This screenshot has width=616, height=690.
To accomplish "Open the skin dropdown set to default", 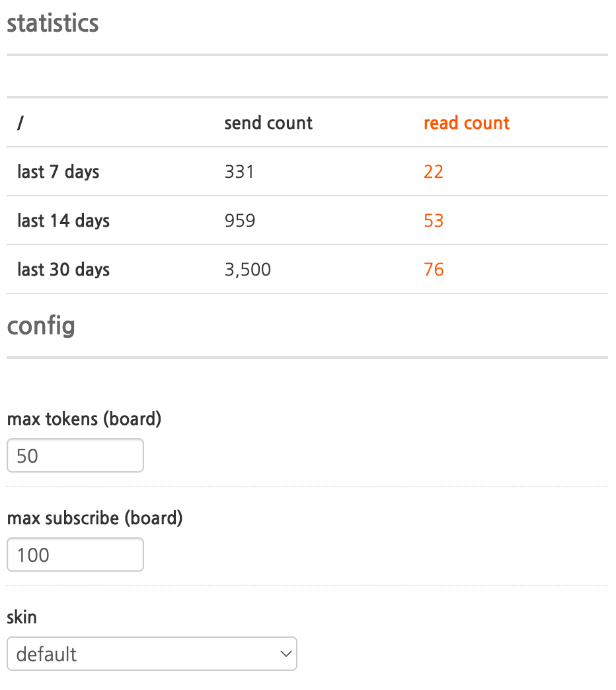I will (x=152, y=654).
